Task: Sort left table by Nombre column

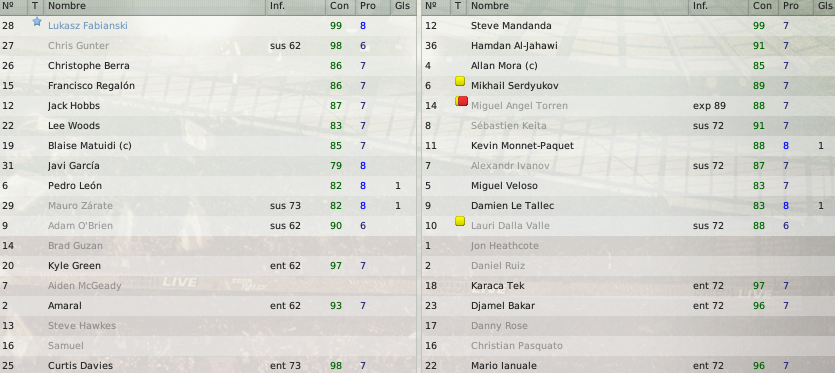Action: coord(67,6)
